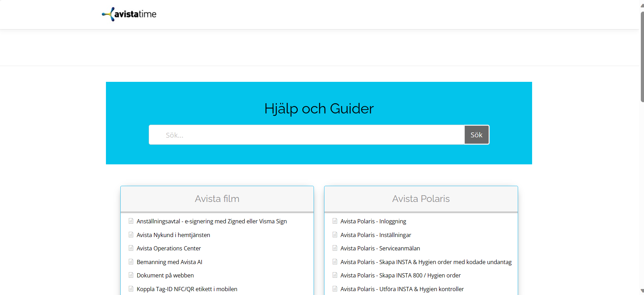Open Avista Polaris - Inloggning guide
Viewport: 644px width, 295px height.
(373, 221)
